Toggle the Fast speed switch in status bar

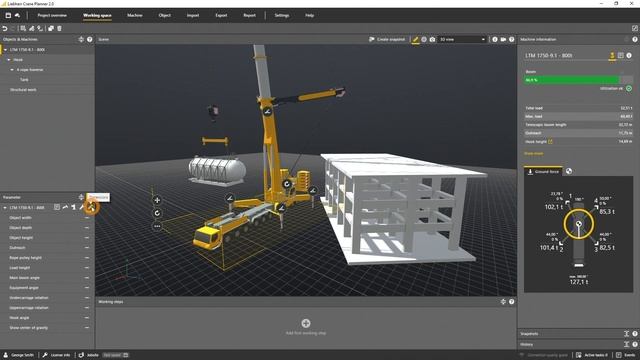coord(116,355)
